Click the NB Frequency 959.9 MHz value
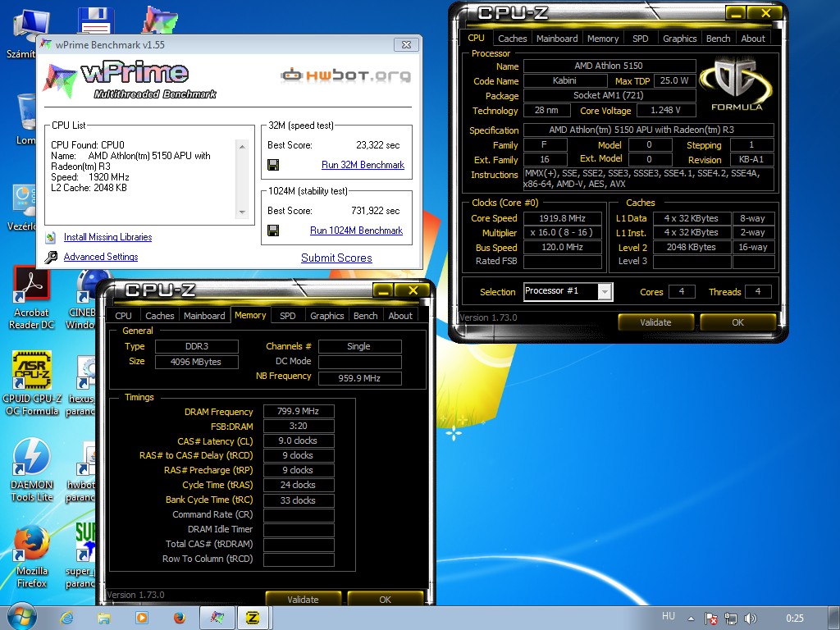840x630 pixels. click(x=359, y=378)
